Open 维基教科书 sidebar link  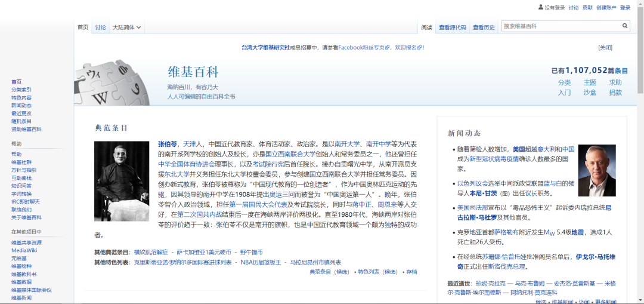pos(24,274)
